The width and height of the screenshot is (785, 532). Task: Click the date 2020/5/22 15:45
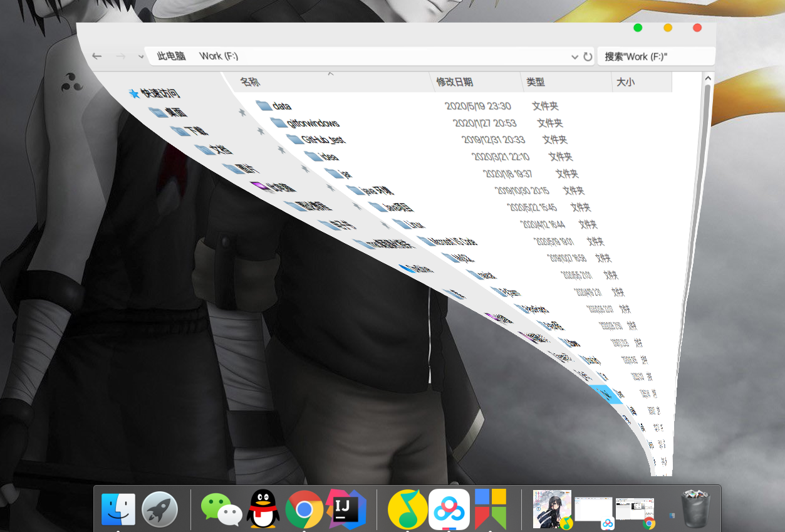[532, 207]
